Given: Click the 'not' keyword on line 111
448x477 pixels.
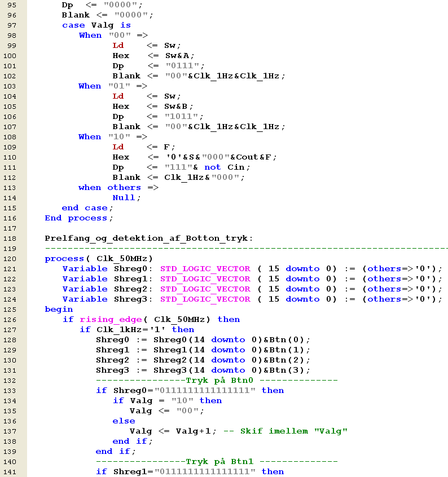Looking at the screenshot, I should [213, 167].
